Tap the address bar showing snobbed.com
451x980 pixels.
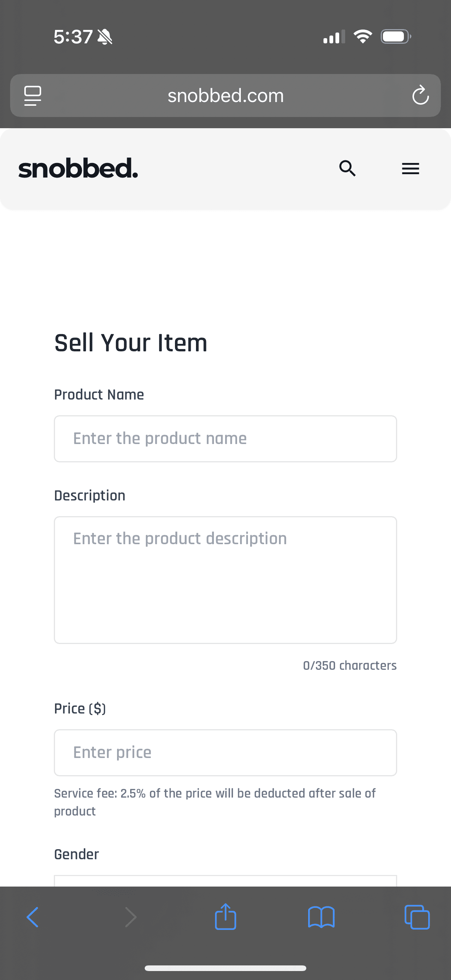tap(225, 95)
